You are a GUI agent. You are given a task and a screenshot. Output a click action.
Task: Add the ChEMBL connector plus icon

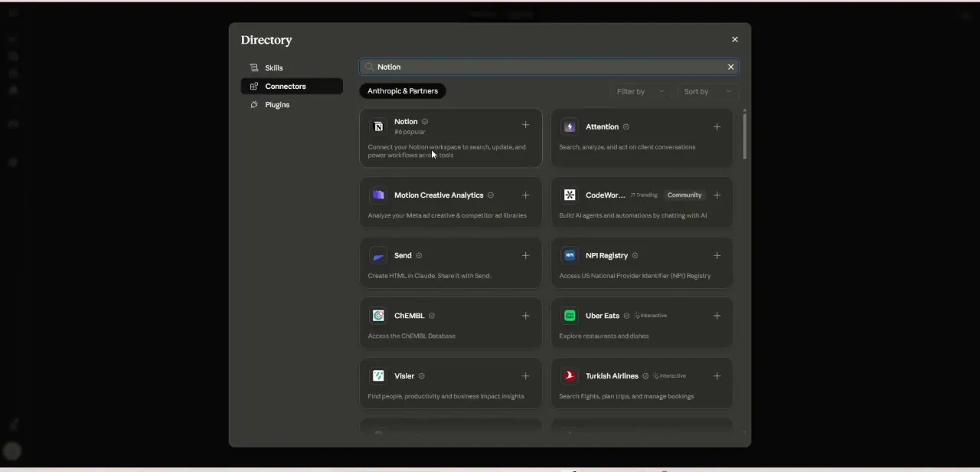tap(525, 316)
